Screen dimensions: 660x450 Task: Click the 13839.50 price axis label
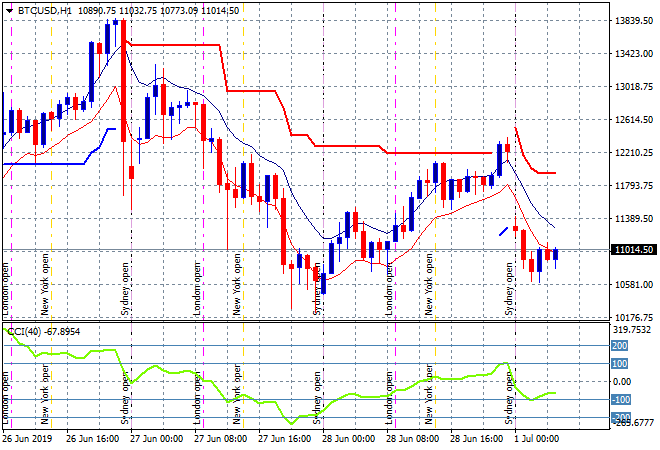633,20
